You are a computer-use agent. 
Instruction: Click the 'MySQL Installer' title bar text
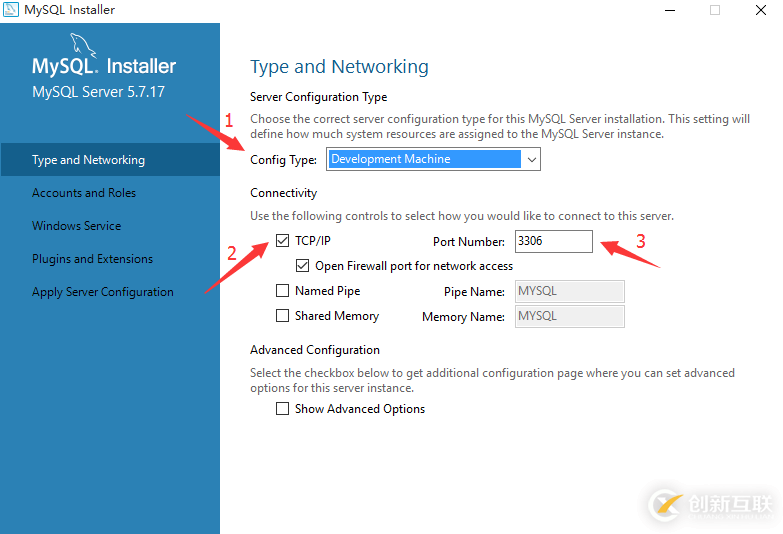[69, 10]
